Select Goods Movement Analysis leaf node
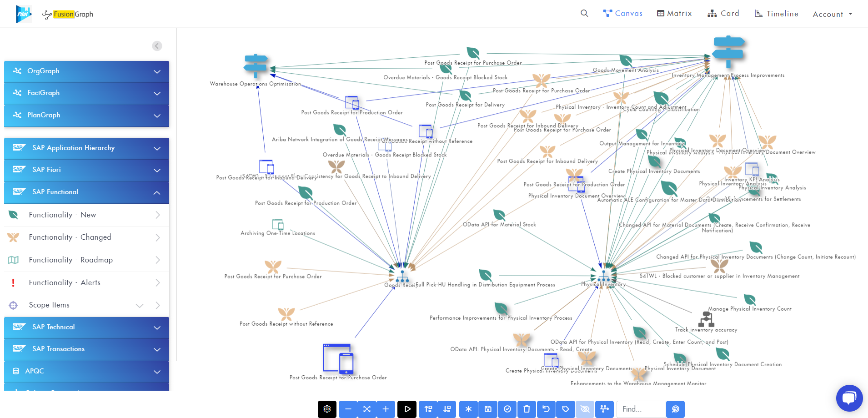Image resolution: width=868 pixels, height=418 pixels. tap(626, 60)
